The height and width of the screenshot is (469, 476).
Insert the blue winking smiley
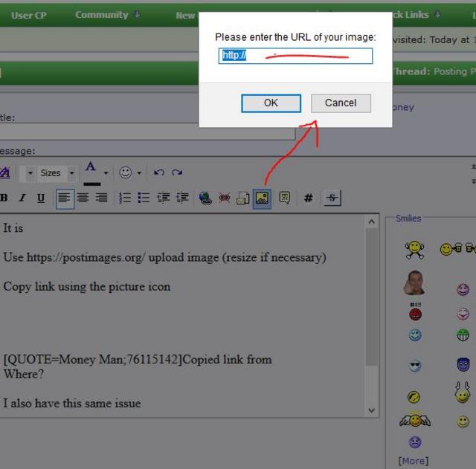click(415, 335)
